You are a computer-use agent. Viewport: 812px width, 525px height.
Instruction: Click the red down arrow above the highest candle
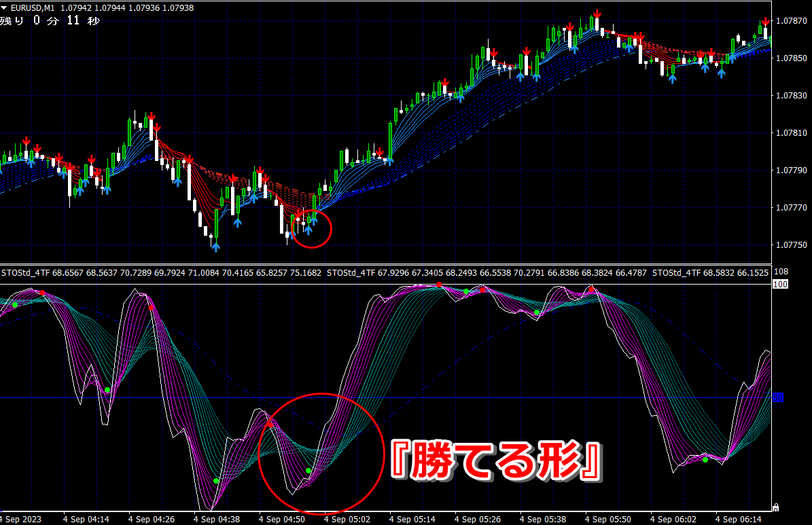click(597, 14)
